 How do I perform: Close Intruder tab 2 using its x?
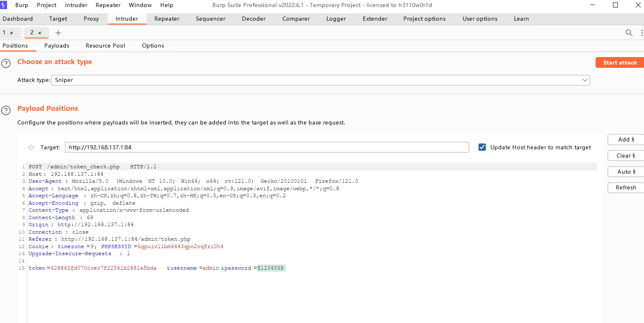pos(40,33)
